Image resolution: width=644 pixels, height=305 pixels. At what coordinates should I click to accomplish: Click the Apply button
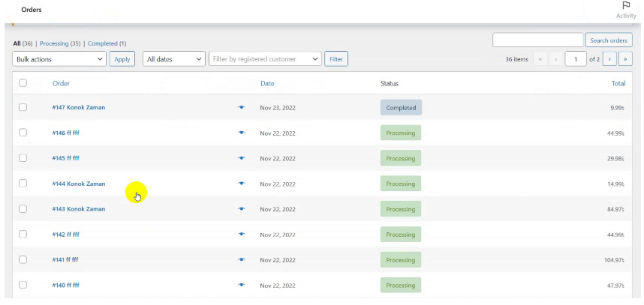[x=122, y=59]
